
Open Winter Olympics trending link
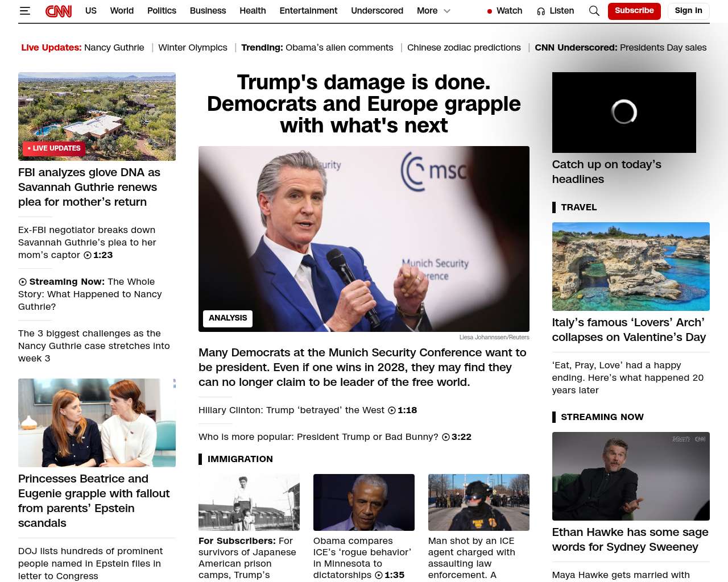192,48
